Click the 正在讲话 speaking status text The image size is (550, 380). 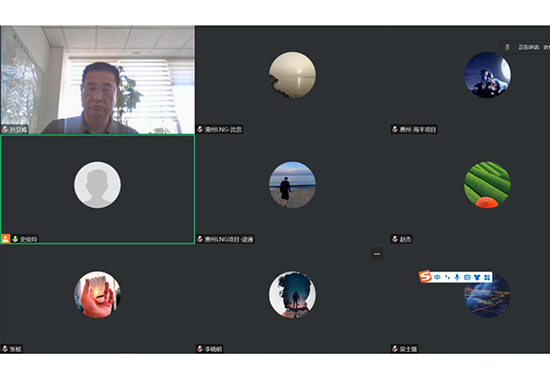pos(529,47)
